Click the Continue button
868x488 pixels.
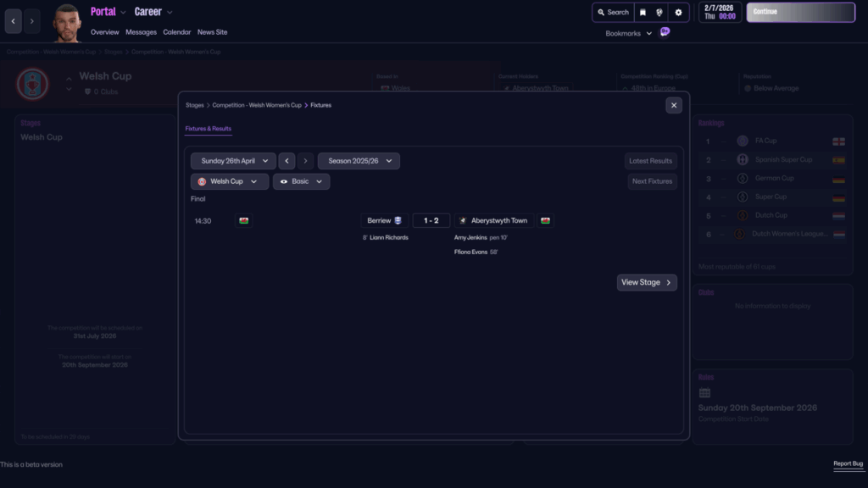click(x=800, y=12)
